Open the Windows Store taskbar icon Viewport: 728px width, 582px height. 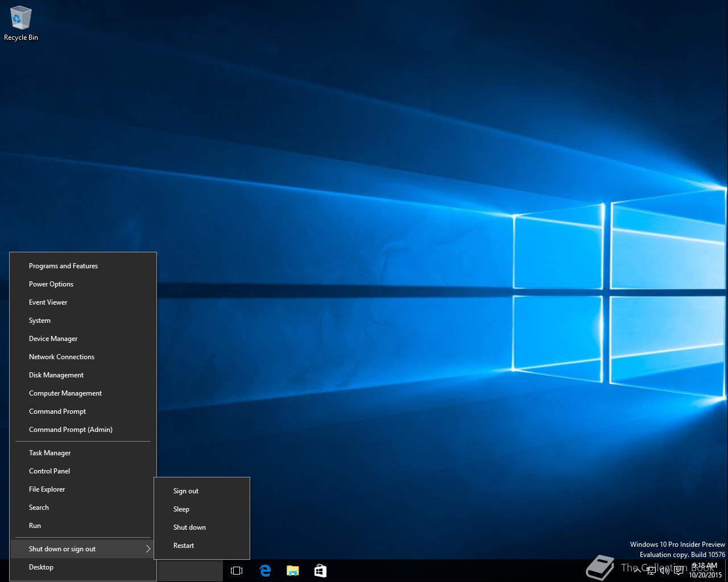click(x=320, y=571)
